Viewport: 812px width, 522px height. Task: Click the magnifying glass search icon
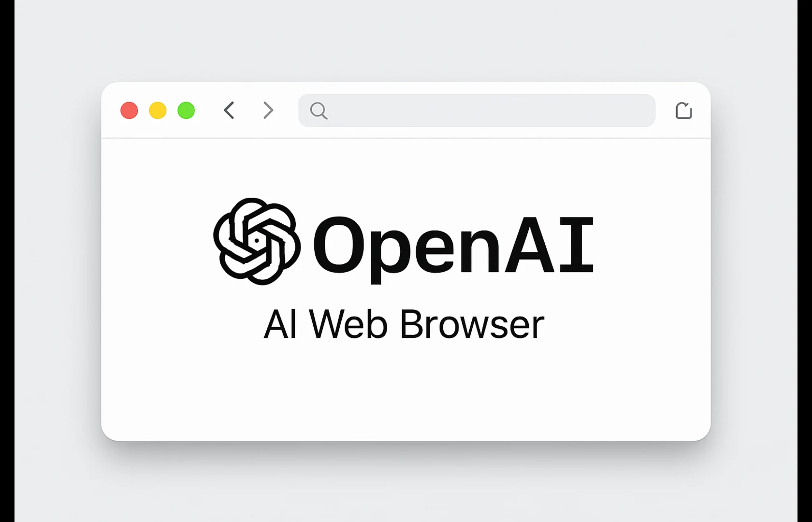(x=319, y=111)
